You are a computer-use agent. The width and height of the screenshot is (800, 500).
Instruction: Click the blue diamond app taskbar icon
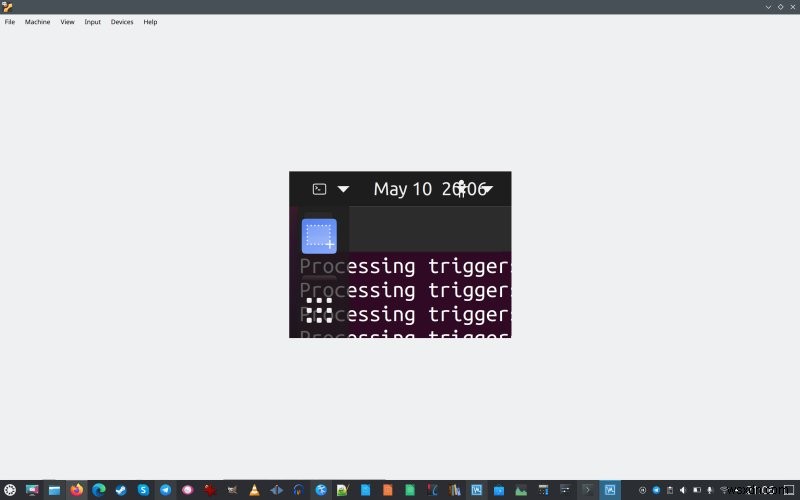(277, 490)
